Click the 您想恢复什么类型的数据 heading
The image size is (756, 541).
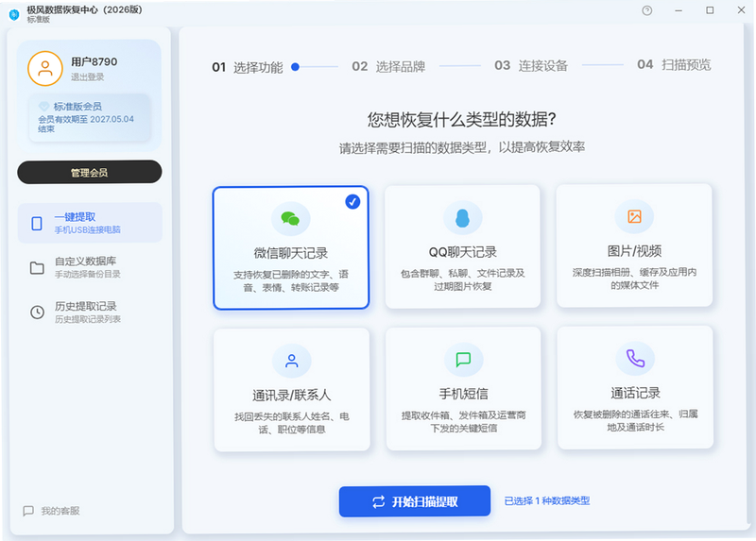click(x=462, y=120)
